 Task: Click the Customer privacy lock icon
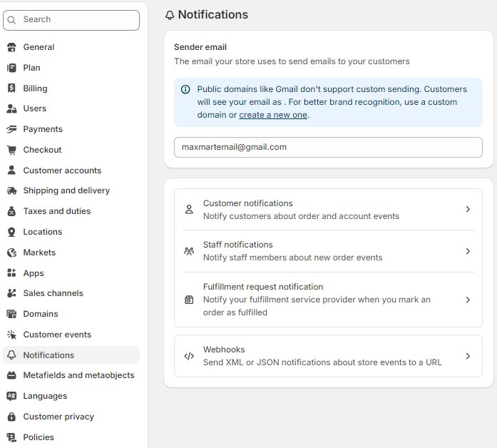(x=11, y=417)
